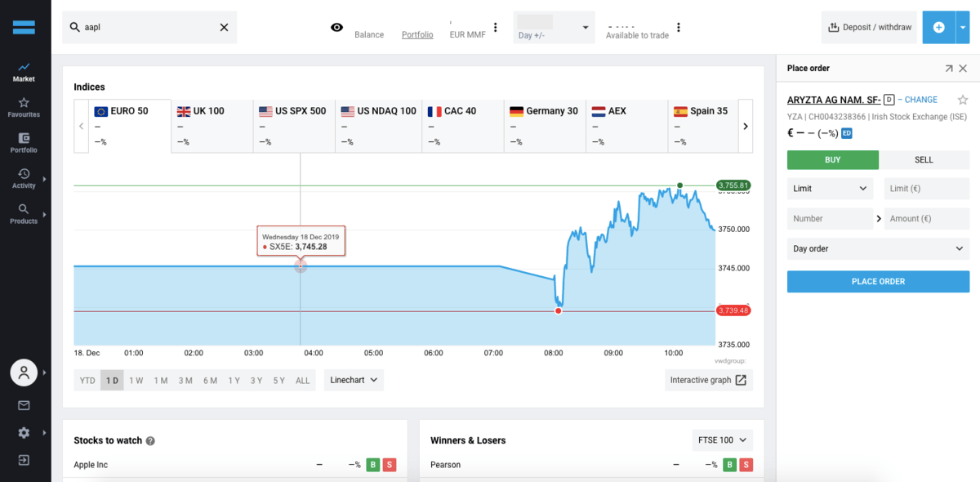Open the Day order duration dropdown
Image resolution: width=980 pixels, height=482 pixels.
(x=878, y=249)
